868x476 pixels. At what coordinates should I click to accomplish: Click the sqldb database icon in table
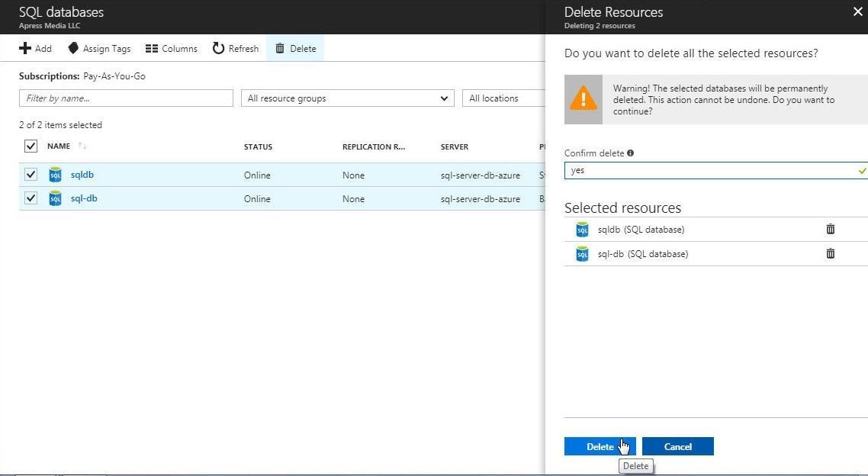[55, 175]
